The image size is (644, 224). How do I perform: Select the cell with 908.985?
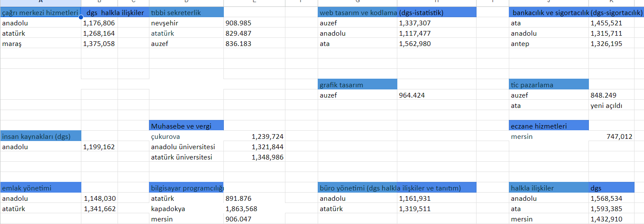(254, 23)
